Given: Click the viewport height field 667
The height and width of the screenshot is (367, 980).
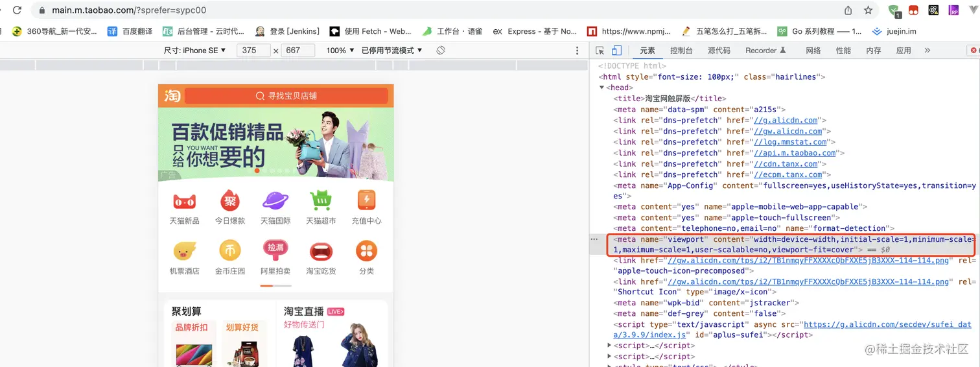Looking at the screenshot, I should coord(298,51).
